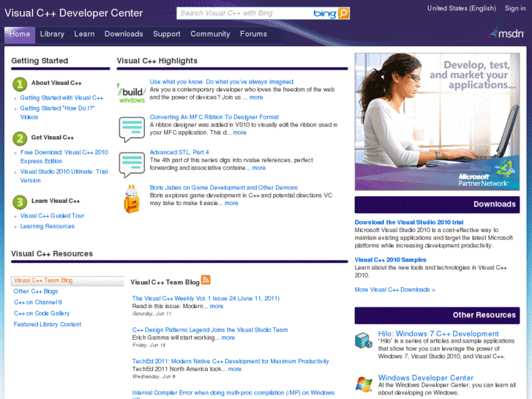Click the green number 2 step icon
This screenshot has height=399, width=532.
[20, 138]
